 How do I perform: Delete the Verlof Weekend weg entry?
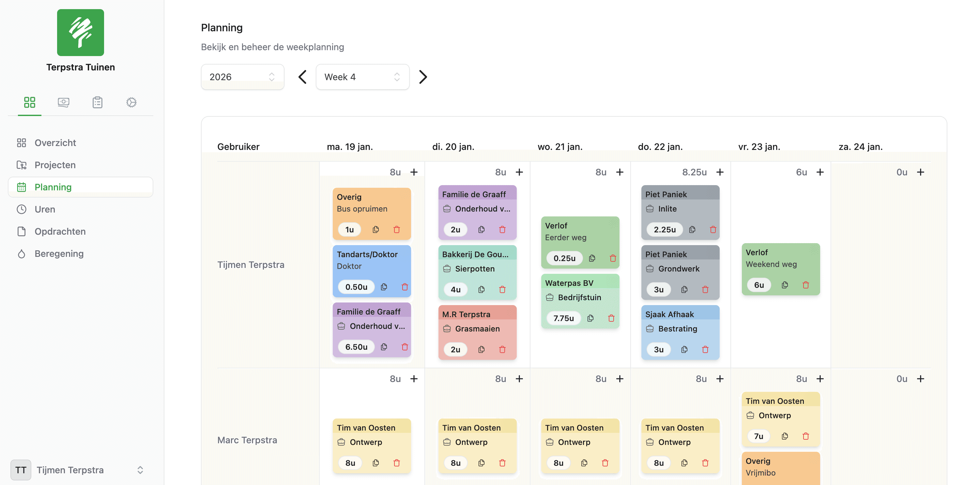(x=805, y=285)
